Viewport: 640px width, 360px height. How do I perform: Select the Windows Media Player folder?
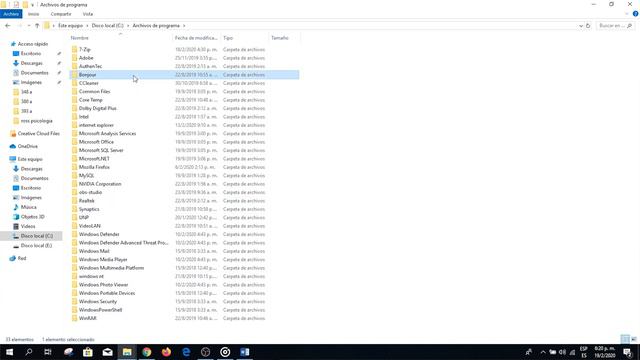coord(103,260)
